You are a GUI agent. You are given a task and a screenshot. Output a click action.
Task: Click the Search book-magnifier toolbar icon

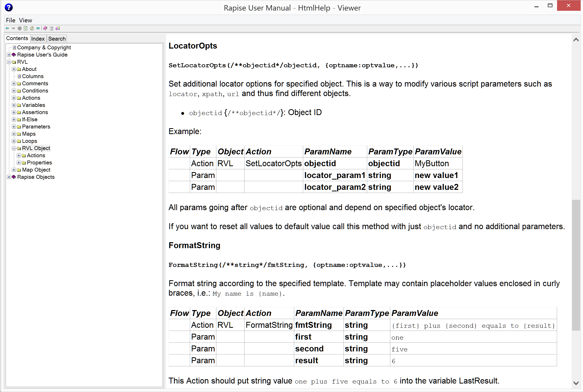58,28
